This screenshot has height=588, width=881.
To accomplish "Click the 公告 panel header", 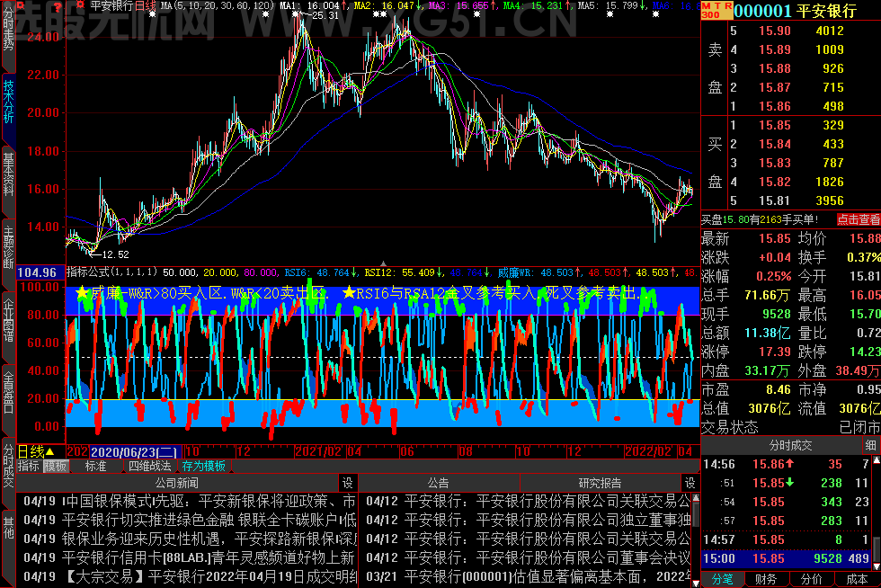I will pos(439,483).
